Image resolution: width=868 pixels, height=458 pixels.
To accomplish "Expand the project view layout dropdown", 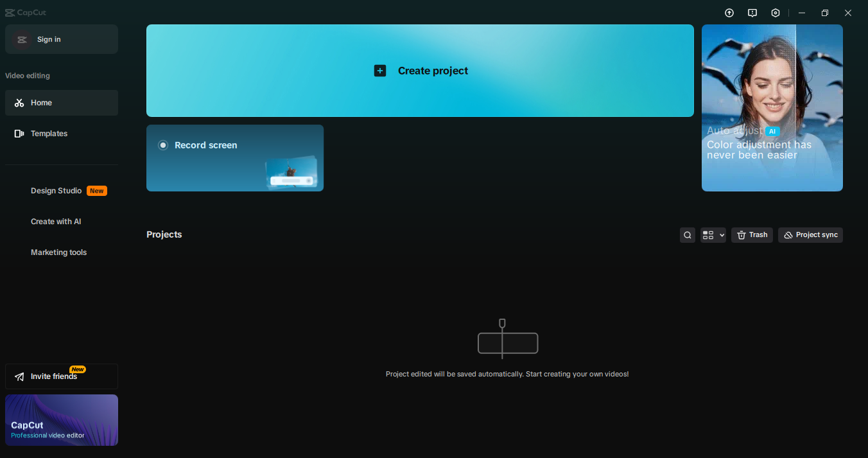I will click(713, 235).
